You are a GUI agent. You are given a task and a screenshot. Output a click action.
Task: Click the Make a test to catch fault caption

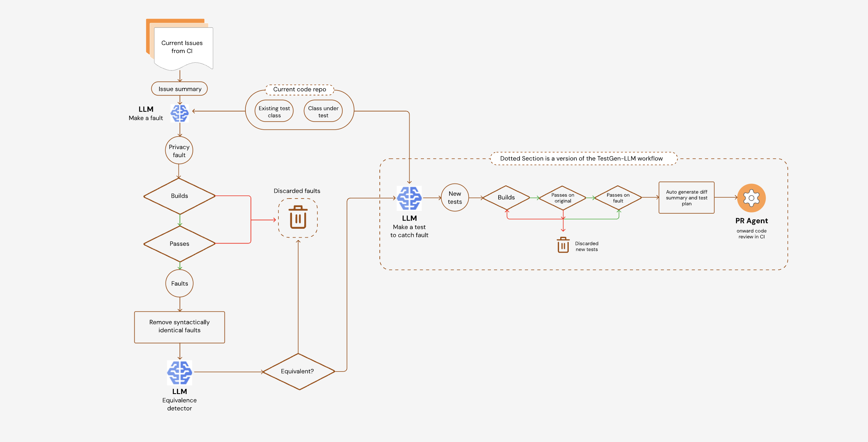(409, 231)
